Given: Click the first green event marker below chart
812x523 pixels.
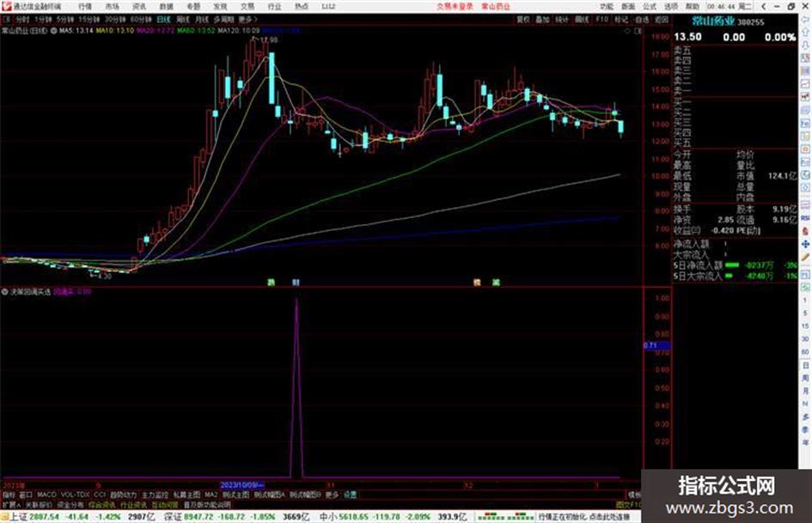Looking at the screenshot, I should 271,283.
